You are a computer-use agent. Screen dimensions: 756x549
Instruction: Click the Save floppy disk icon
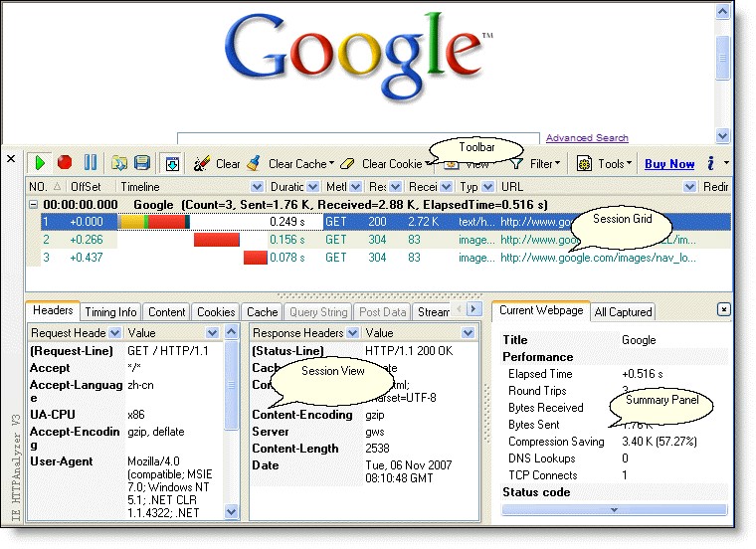click(142, 163)
